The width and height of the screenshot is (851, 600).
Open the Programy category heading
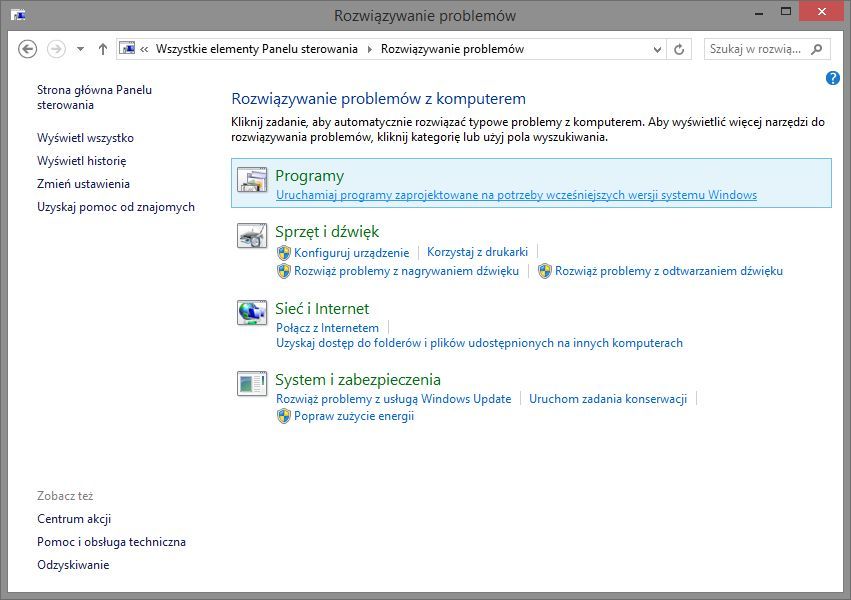309,176
